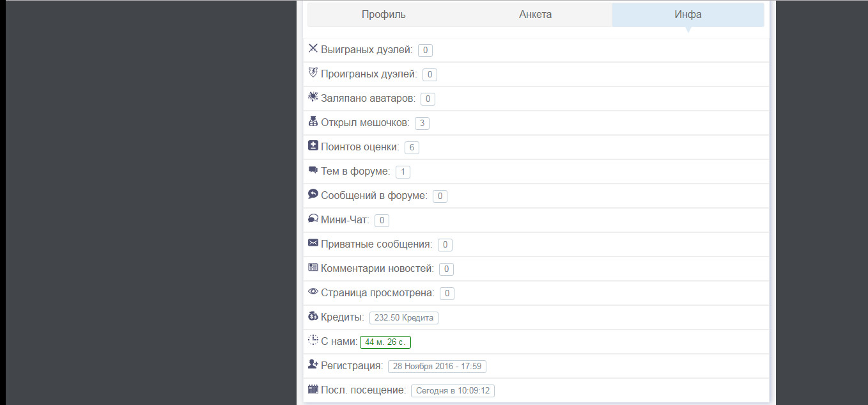
Task: Click the splat icon for smeared avatars
Action: (x=313, y=97)
